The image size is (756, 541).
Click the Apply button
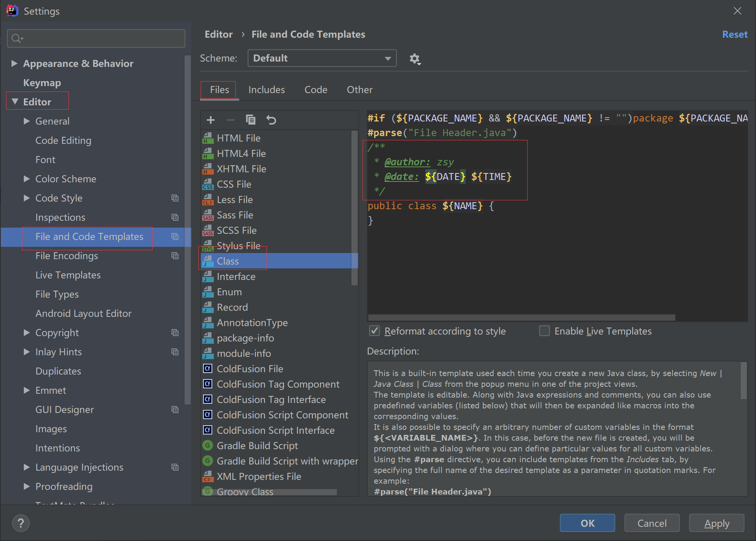[x=716, y=523]
